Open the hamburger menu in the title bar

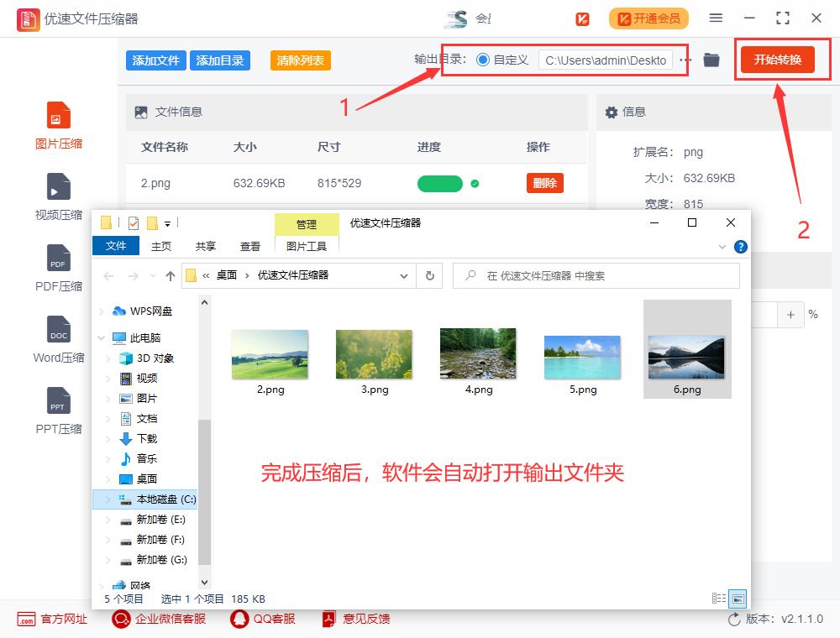[716, 17]
